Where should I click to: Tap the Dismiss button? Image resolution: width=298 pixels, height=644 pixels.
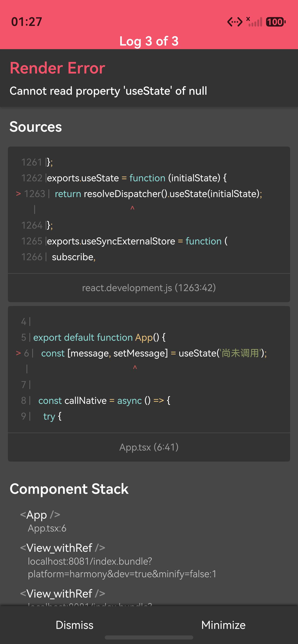coord(74,625)
